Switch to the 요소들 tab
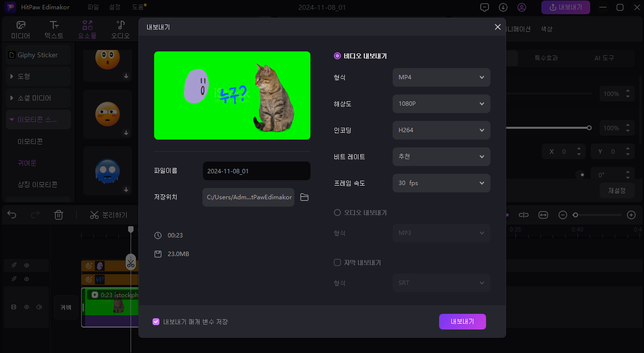The image size is (644, 353). [88, 30]
